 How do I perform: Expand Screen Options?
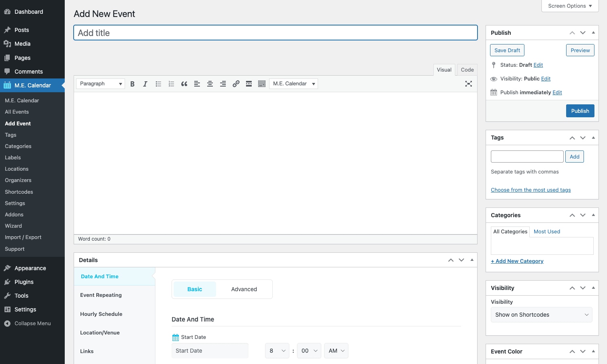point(570,6)
